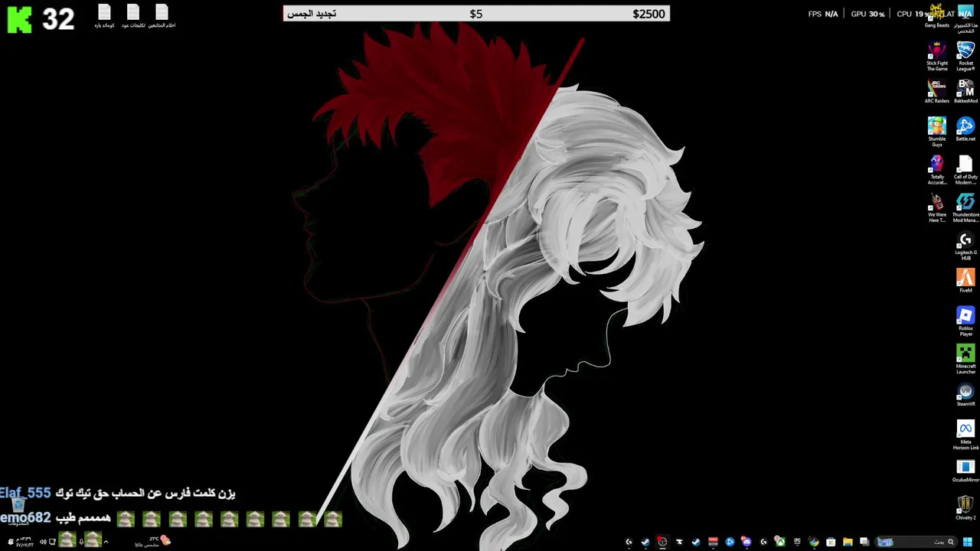Open Microsoft Store from the taskbar
980x551 pixels.
[831, 542]
